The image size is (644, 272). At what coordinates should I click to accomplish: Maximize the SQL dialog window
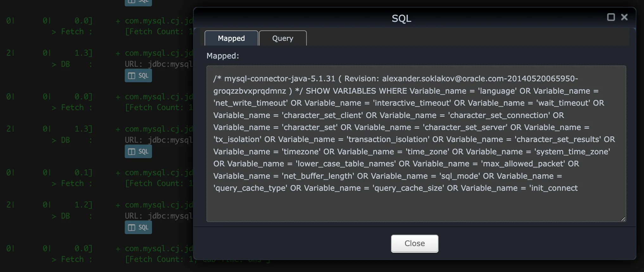(611, 17)
